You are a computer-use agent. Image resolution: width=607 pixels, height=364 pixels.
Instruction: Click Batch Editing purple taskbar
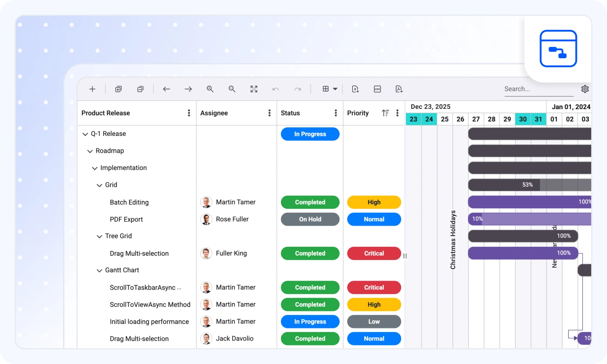(530, 202)
